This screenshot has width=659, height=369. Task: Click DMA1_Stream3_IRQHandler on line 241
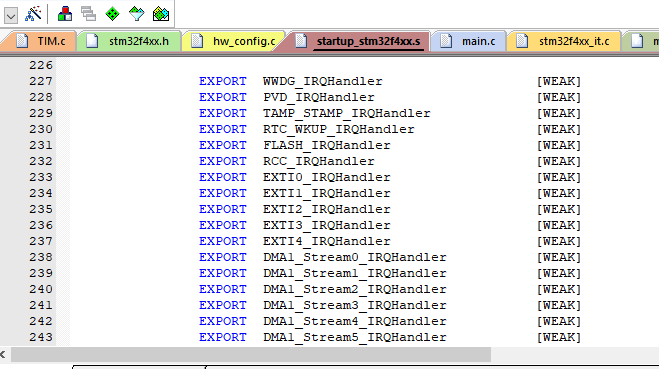355,305
